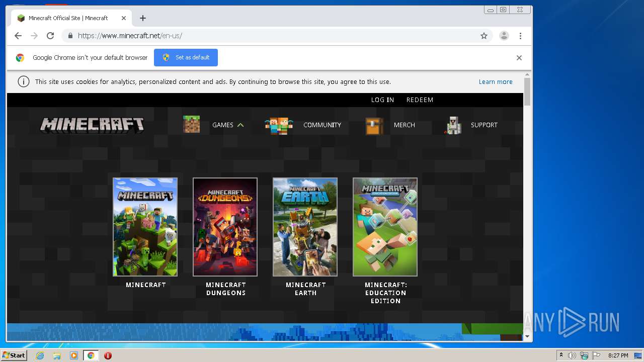The width and height of the screenshot is (644, 362).
Task: Click the Chrome taskbar icon
Action: (x=91, y=355)
